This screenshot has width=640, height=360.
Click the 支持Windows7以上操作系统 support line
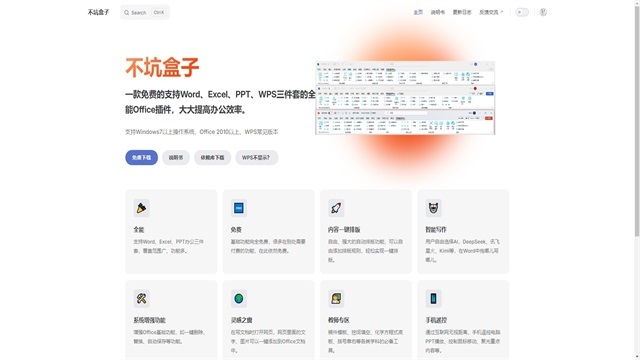point(202,132)
